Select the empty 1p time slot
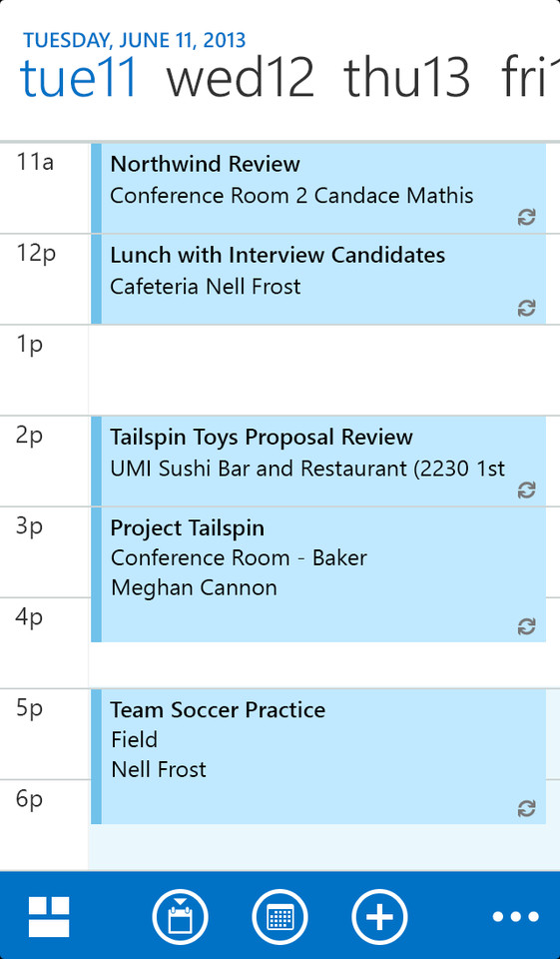Viewport: 560px width, 959px height. click(x=324, y=370)
